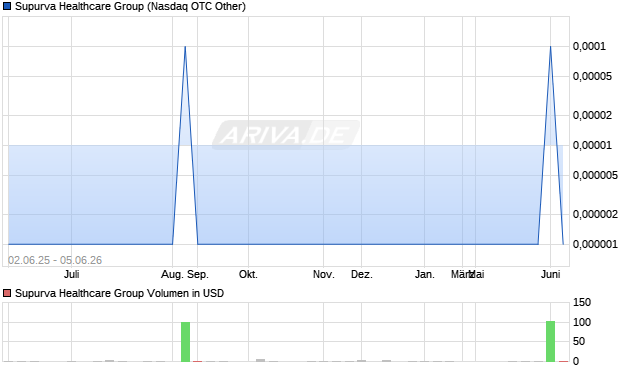
Task: Click the 'Supurva Healthcare Group Volumen in USD' label
Action: tap(119, 293)
